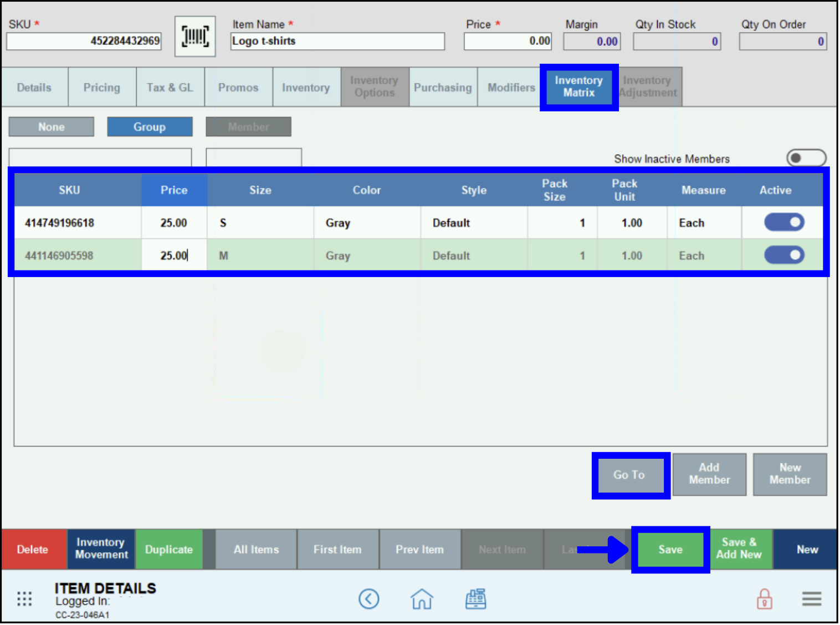Image resolution: width=840 pixels, height=625 pixels.
Task: Go back using the circled arrow icon
Action: 369,599
